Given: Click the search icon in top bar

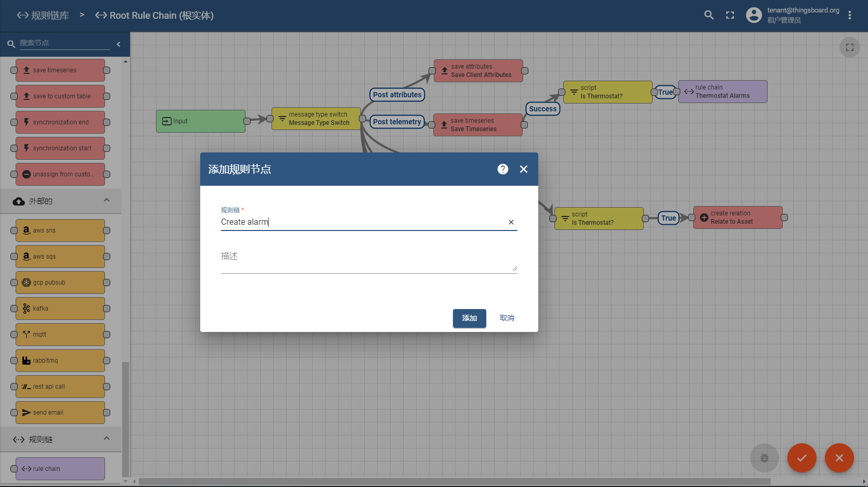Looking at the screenshot, I should pos(709,15).
